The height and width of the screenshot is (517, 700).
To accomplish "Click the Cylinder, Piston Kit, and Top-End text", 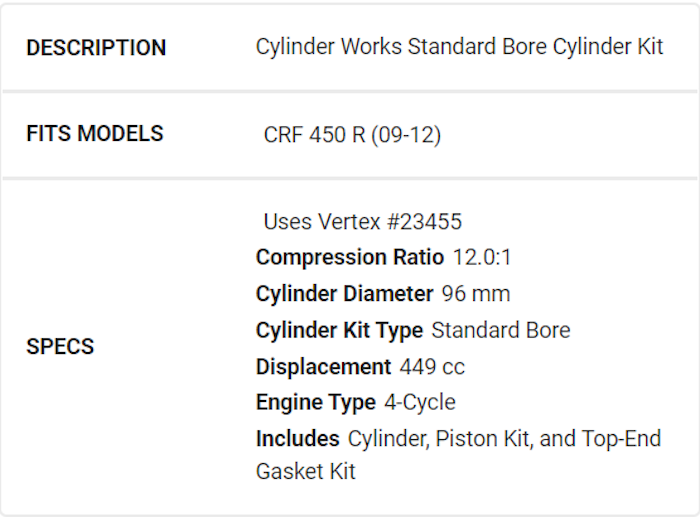I will coord(504,439).
